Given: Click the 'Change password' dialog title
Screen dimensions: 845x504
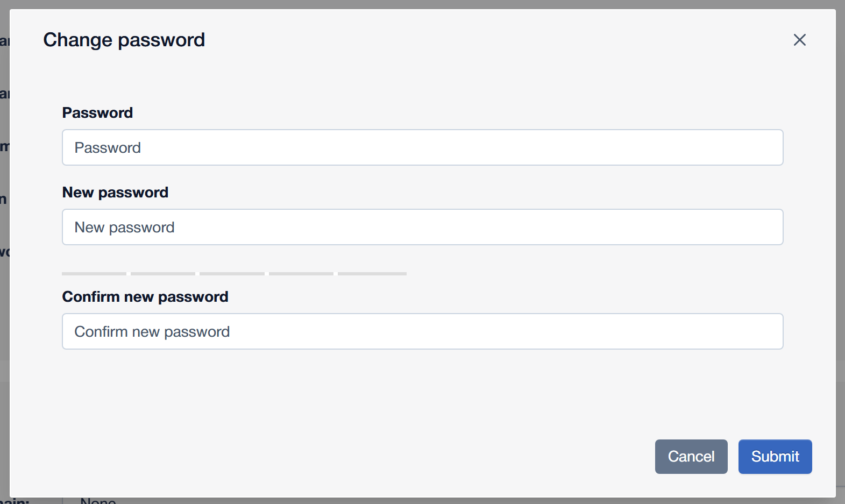Looking at the screenshot, I should [124, 40].
